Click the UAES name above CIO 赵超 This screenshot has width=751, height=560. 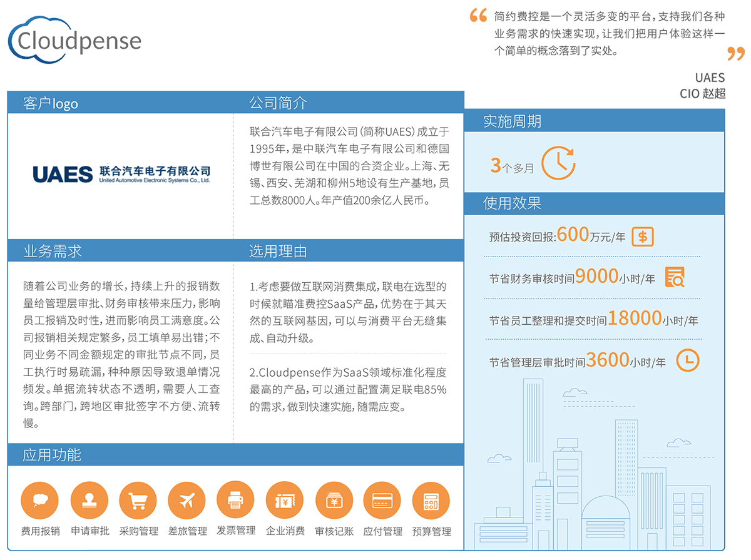tap(710, 78)
